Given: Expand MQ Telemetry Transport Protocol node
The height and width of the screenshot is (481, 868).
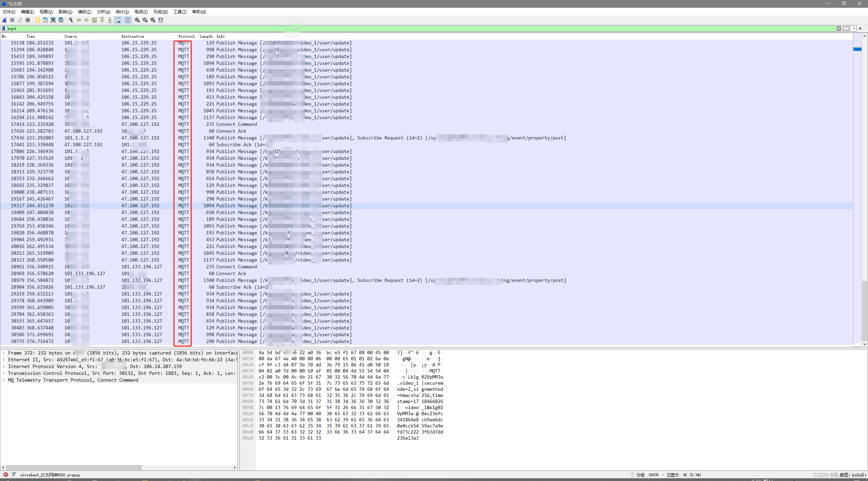Looking at the screenshot, I should [4, 380].
